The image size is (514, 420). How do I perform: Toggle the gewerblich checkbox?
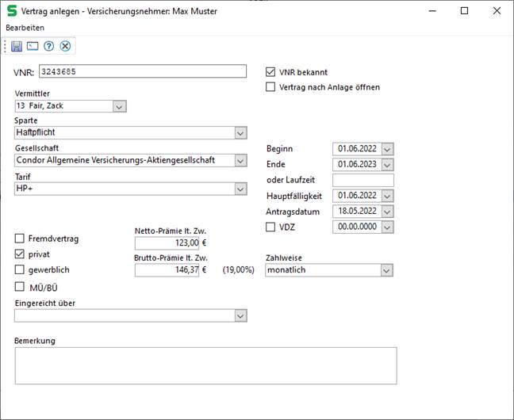click(x=20, y=270)
